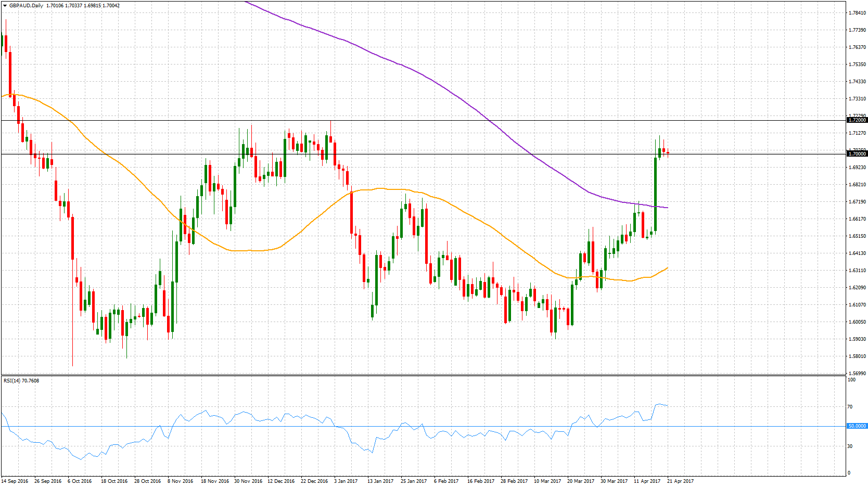Click the 1.63110 price axis label
Image resolution: width=868 pixels, height=487 pixels.
[858, 271]
